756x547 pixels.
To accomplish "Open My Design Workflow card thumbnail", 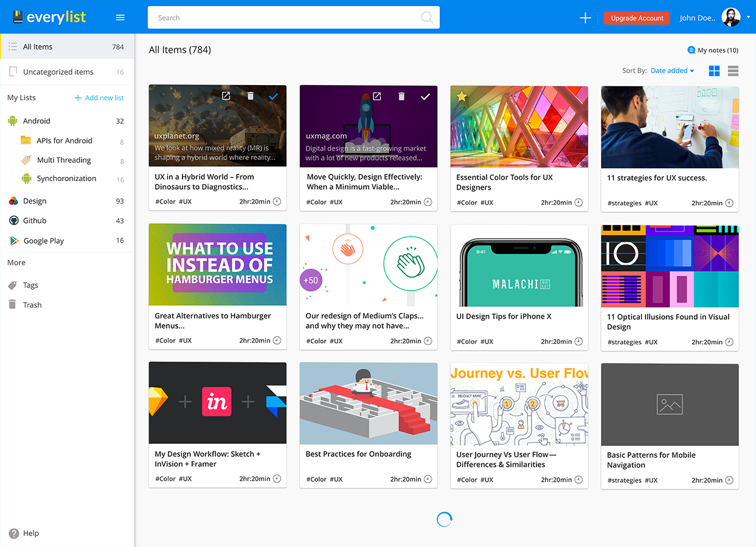I will pos(218,403).
